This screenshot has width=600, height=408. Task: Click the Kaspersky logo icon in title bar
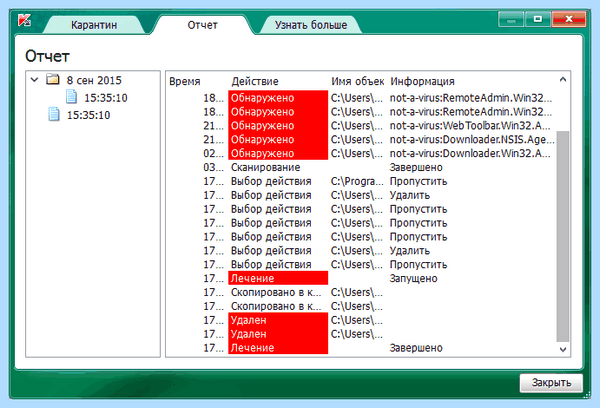[24, 20]
